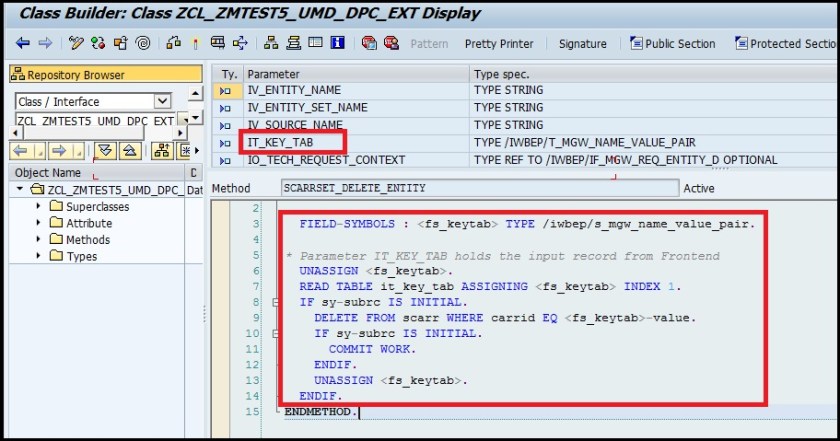Open the class name history dropdown arrow
The width and height of the screenshot is (840, 441).
tap(182, 121)
